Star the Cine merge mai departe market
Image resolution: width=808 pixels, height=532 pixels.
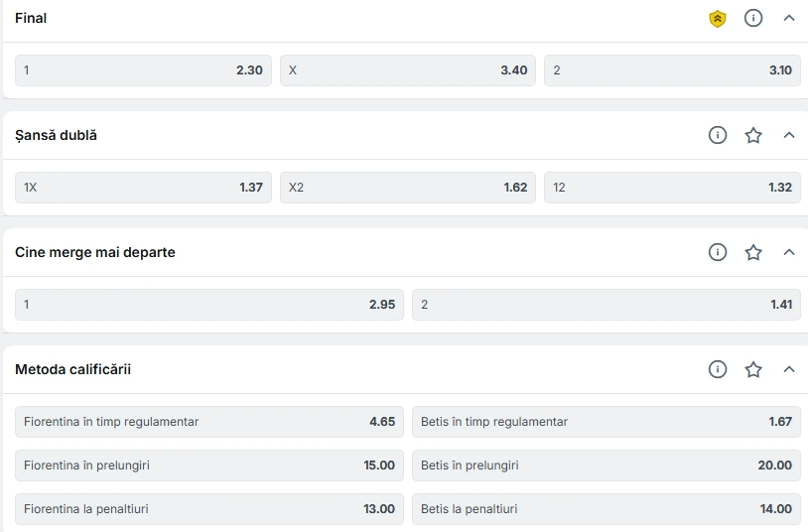(x=753, y=252)
